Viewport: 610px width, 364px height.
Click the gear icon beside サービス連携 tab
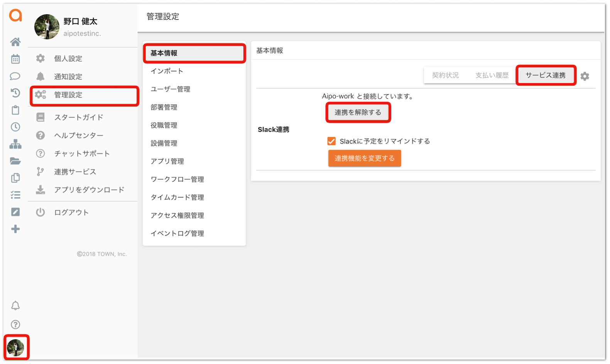585,76
